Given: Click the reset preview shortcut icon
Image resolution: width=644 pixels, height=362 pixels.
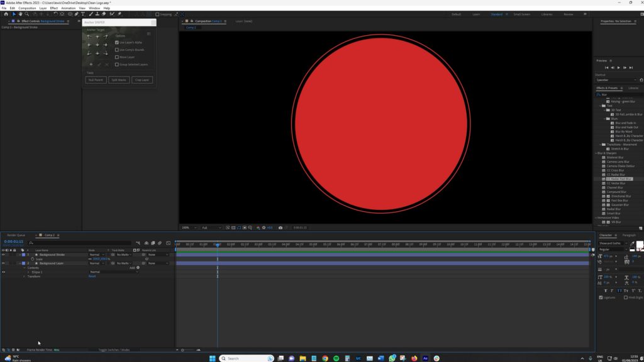Looking at the screenshot, I should coord(641,80).
